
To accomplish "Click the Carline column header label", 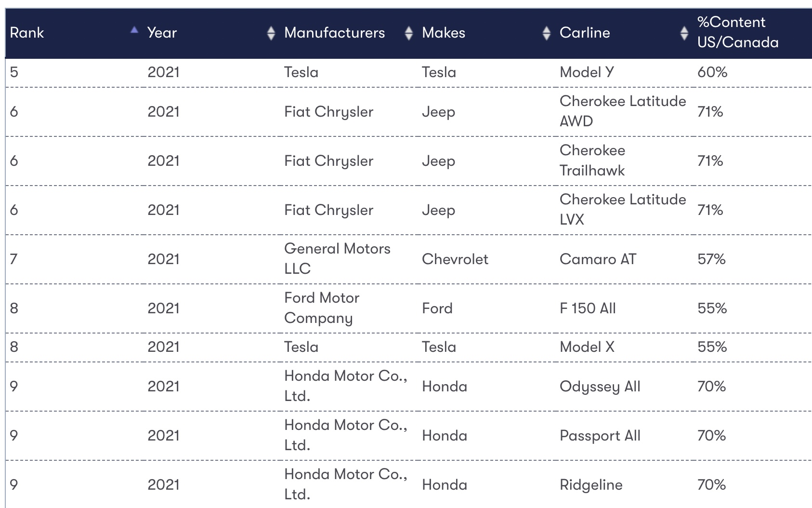I will point(585,33).
